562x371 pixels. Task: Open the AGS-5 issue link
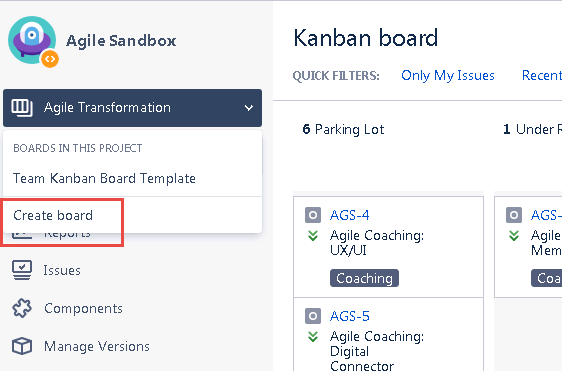pos(349,316)
